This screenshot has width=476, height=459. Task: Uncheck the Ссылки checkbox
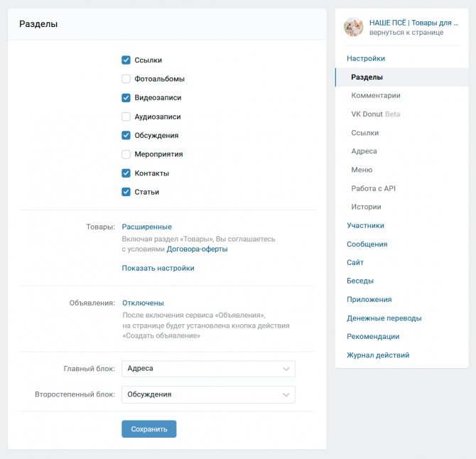coord(126,60)
